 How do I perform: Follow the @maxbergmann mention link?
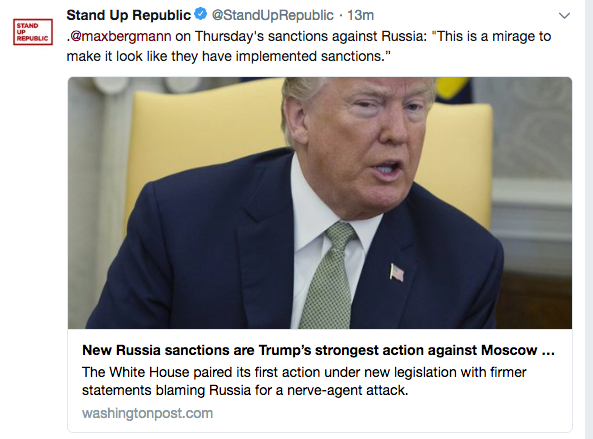(x=121, y=36)
